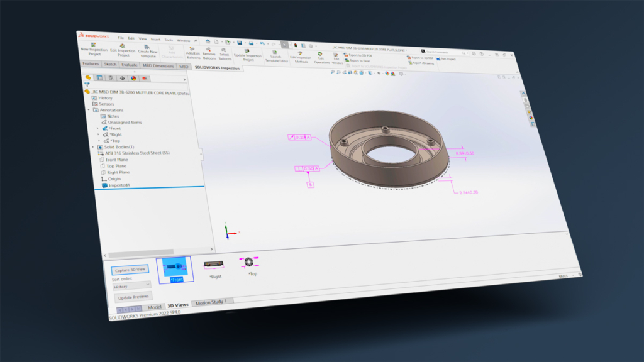Switch to the Motion Study 1 tab
The height and width of the screenshot is (362, 644).
(x=213, y=302)
